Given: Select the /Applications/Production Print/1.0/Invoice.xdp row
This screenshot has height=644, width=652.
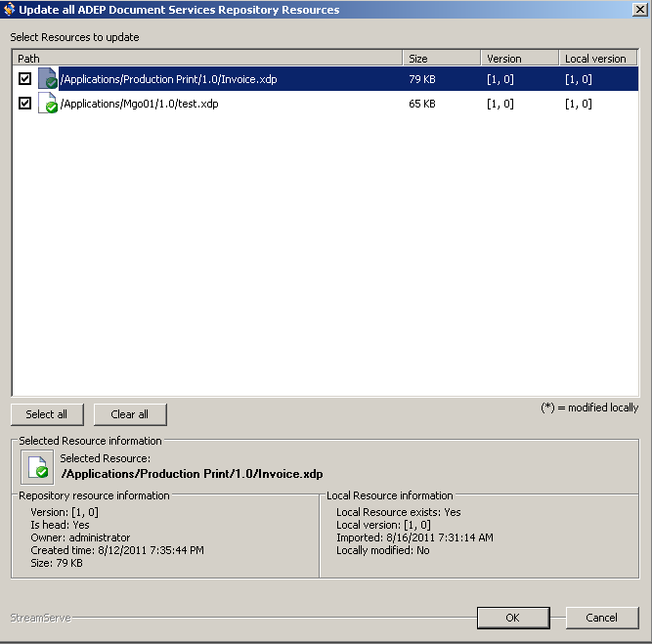Looking at the screenshot, I should (x=168, y=79).
